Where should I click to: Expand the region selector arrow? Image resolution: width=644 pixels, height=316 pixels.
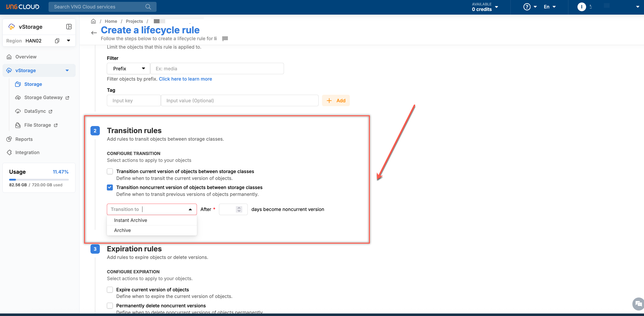pyautogui.click(x=69, y=41)
